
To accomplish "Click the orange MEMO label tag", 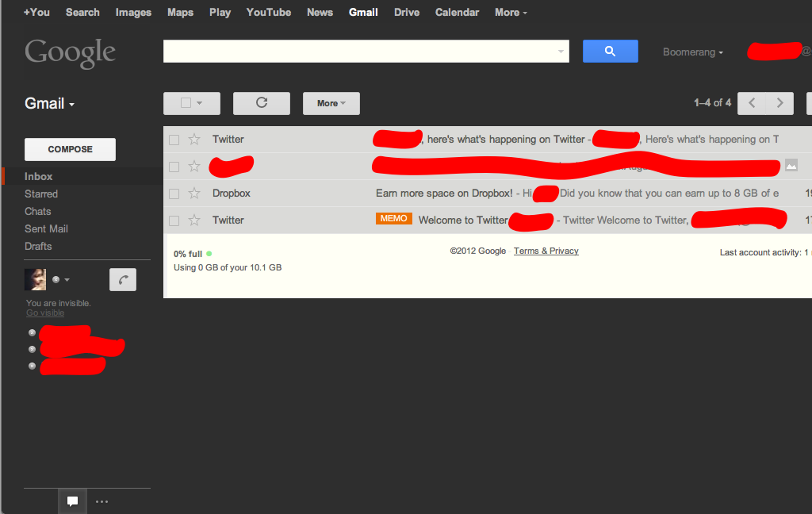I will coord(393,219).
